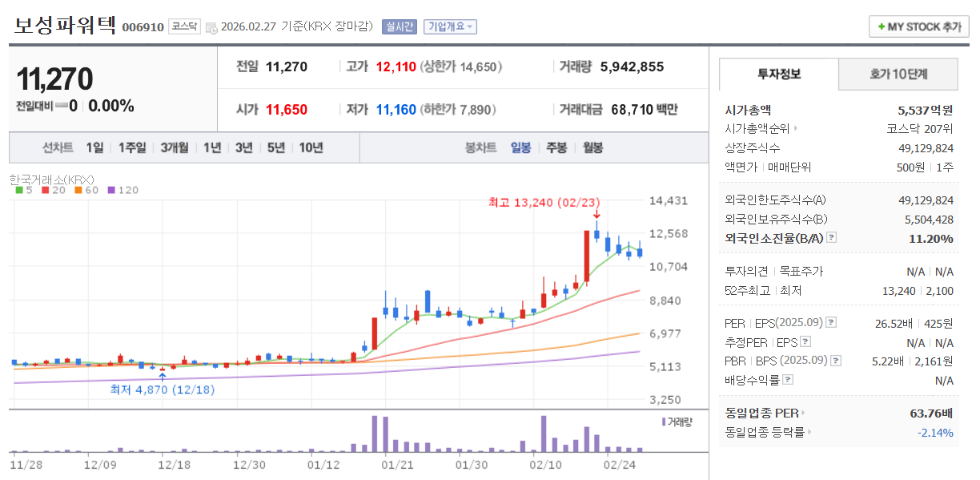Select the 투자정보 tab
Viewport: 980px width, 480px height.
tap(777, 74)
